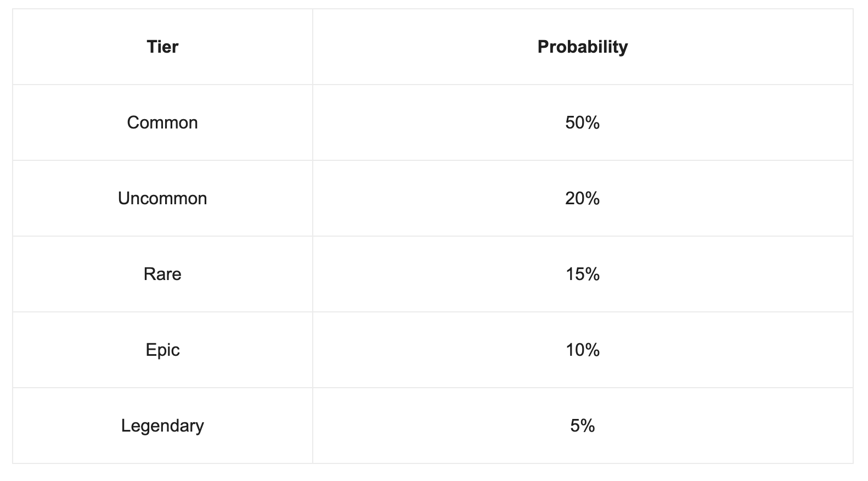Click the 10% probability cell

click(x=582, y=350)
